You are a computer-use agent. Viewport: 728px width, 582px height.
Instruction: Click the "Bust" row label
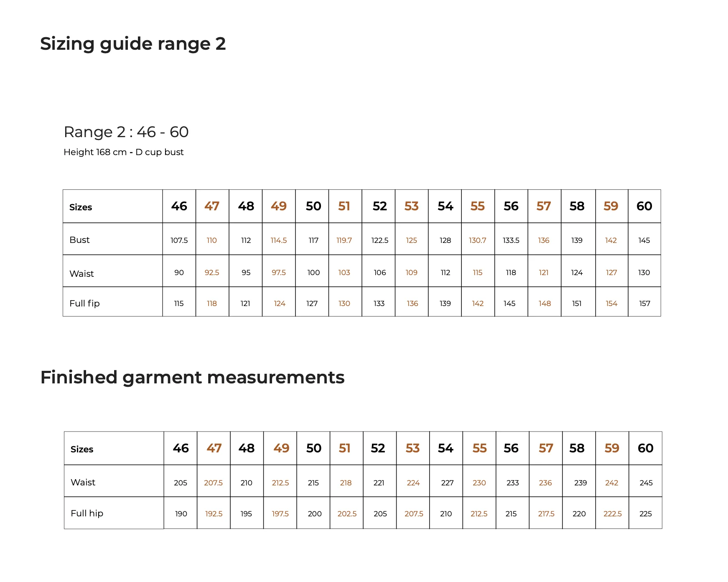click(79, 240)
